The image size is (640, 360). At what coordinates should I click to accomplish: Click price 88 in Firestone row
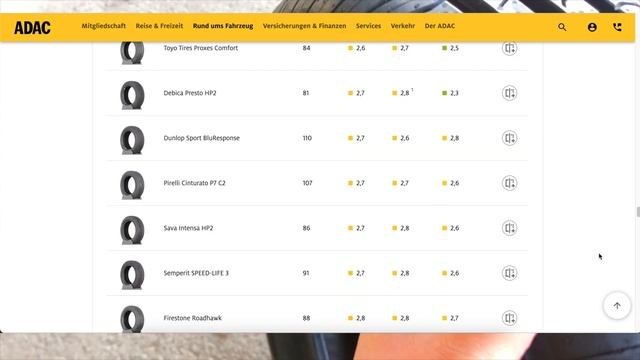(306, 318)
